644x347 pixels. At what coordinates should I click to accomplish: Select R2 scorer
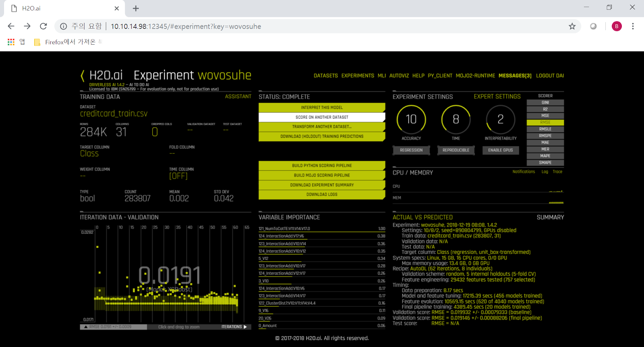point(545,109)
